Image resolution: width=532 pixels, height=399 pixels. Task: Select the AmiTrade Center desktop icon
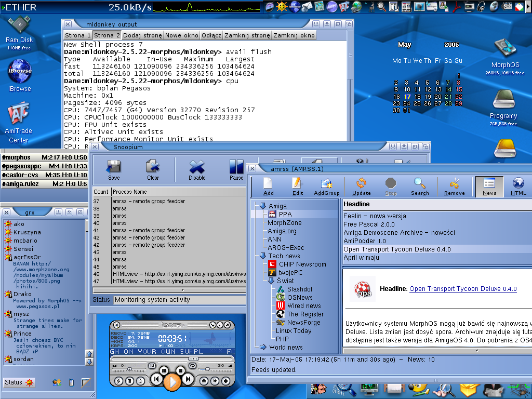click(19, 122)
